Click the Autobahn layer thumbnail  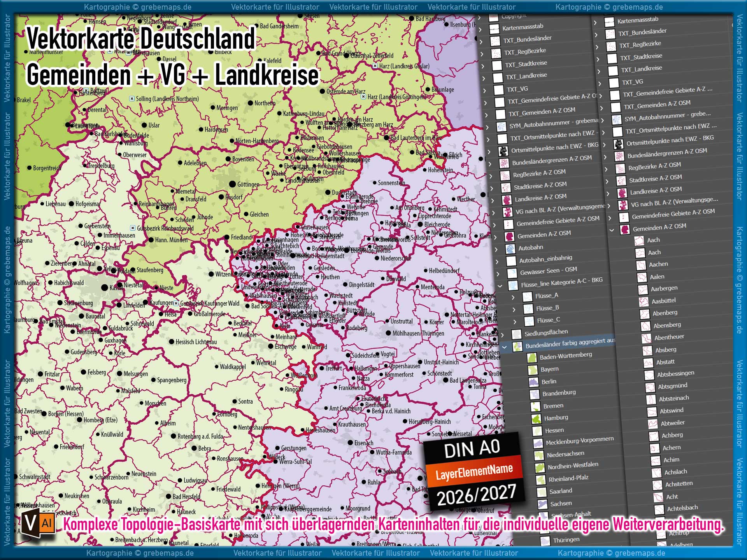coord(510,249)
